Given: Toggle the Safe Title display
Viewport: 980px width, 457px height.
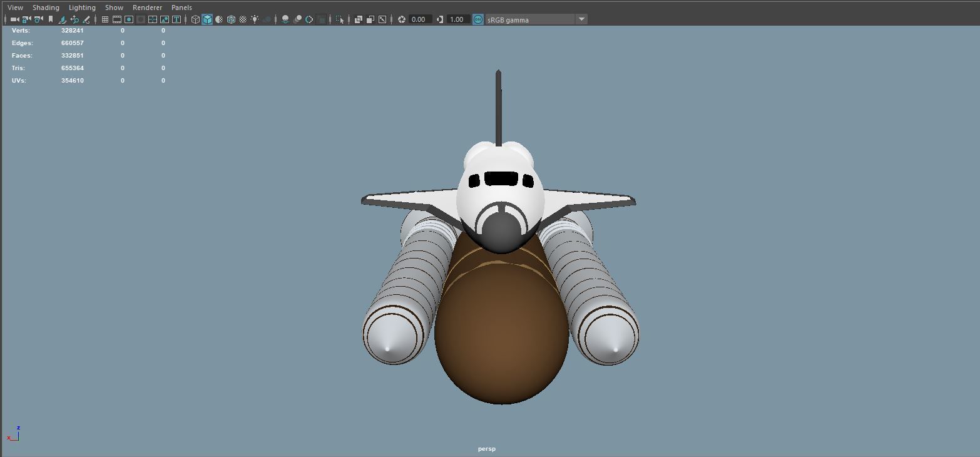Looking at the screenshot, I should [176, 19].
